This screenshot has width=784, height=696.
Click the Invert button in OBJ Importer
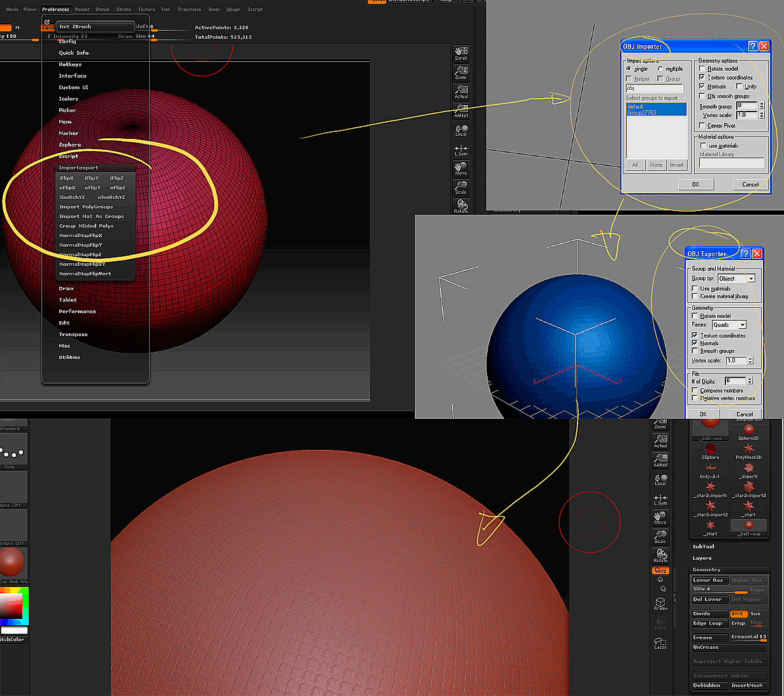tap(677, 164)
